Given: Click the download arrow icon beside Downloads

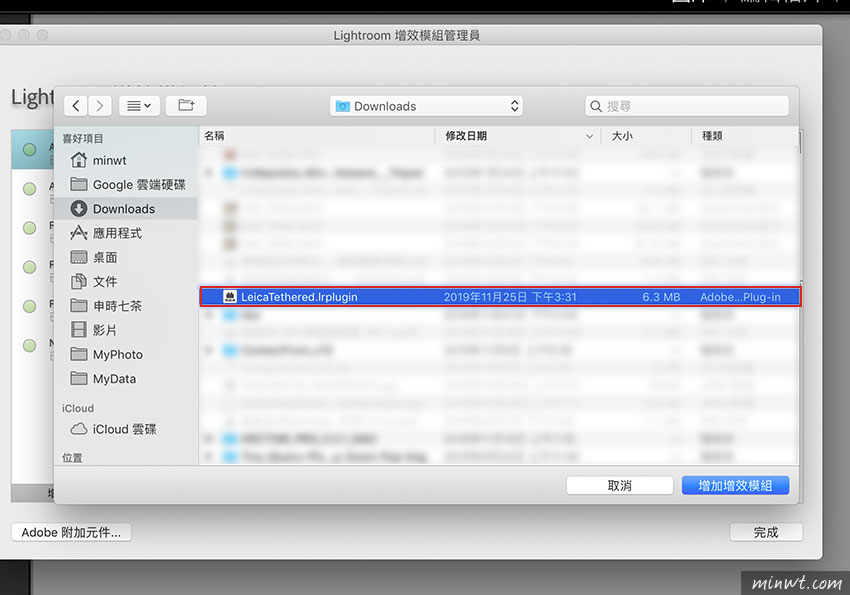Looking at the screenshot, I should (x=79, y=209).
